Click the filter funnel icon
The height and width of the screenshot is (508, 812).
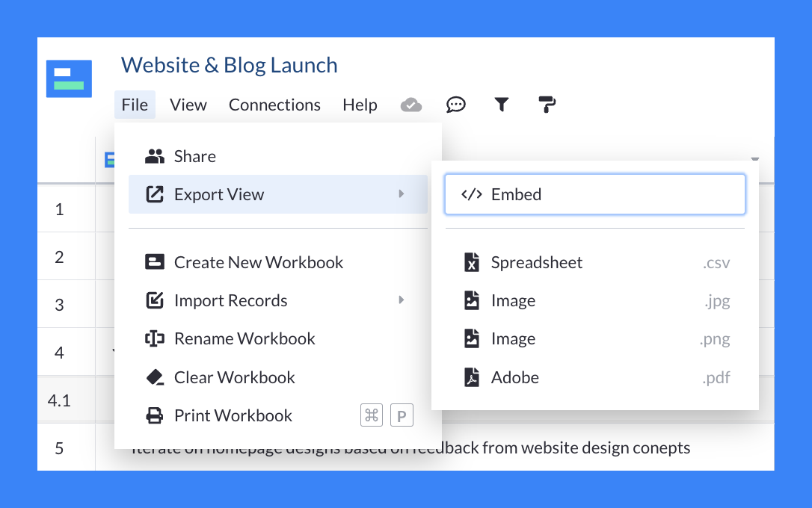[x=502, y=105]
